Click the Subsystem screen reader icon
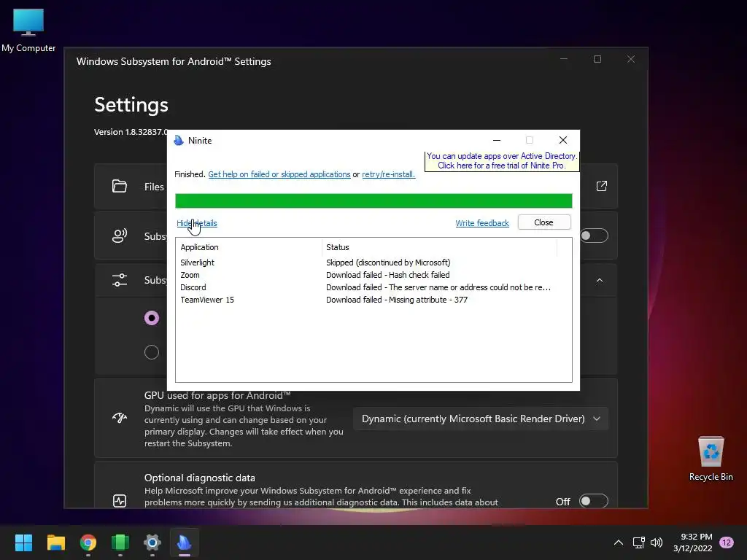The image size is (747, 560). (120, 236)
